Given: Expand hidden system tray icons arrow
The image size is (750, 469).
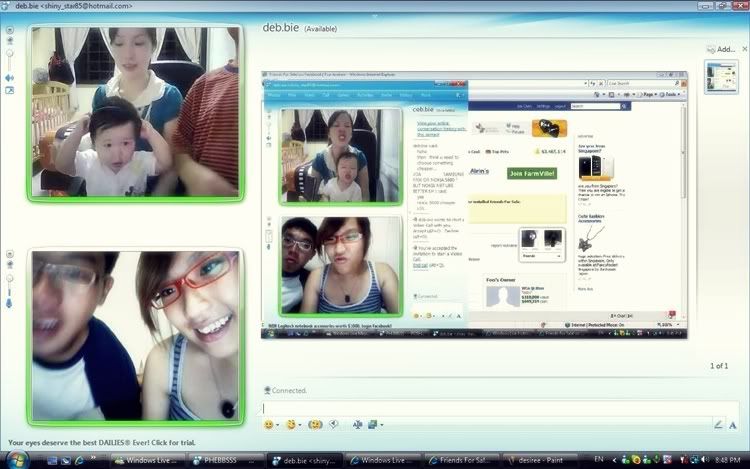Looking at the screenshot, I should click(615, 460).
